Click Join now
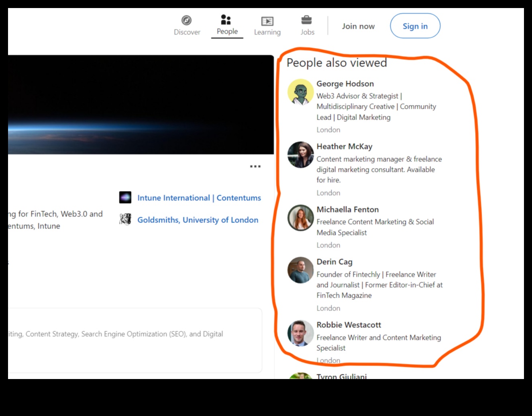The width and height of the screenshot is (532, 416). [x=358, y=26]
